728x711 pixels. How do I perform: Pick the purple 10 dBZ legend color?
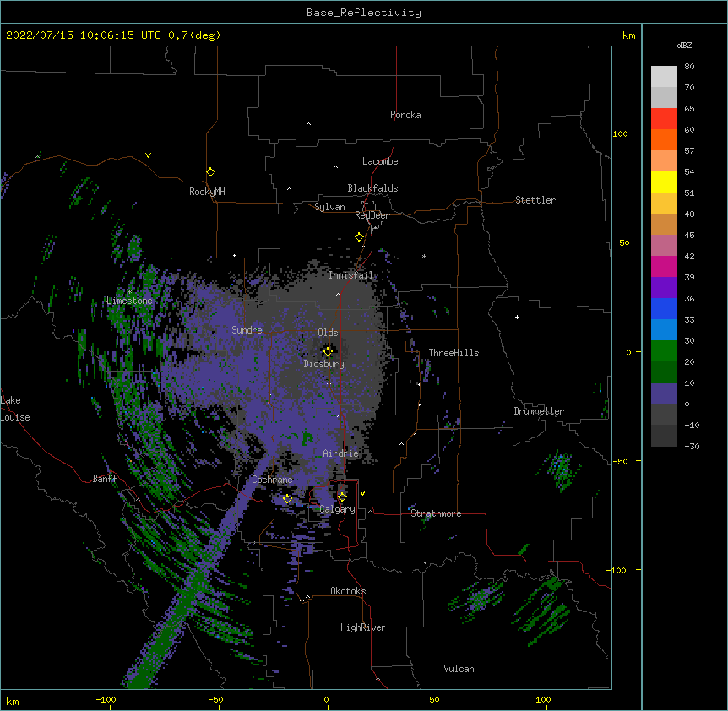(x=664, y=393)
